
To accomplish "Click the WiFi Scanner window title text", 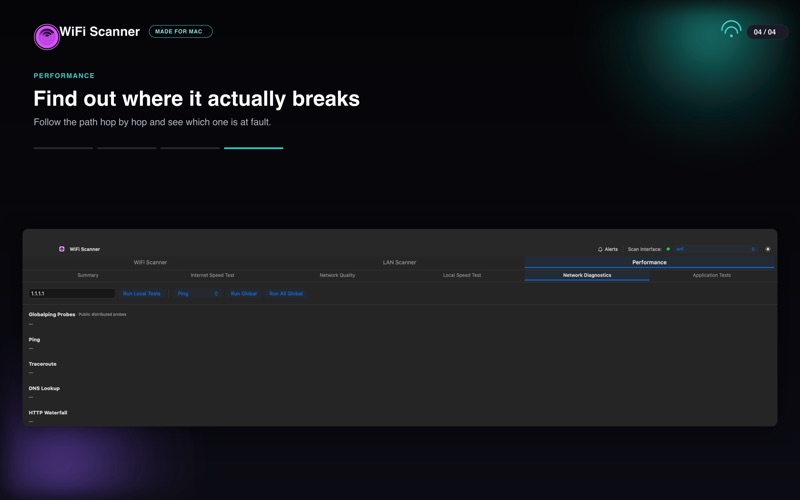I will pos(85,249).
